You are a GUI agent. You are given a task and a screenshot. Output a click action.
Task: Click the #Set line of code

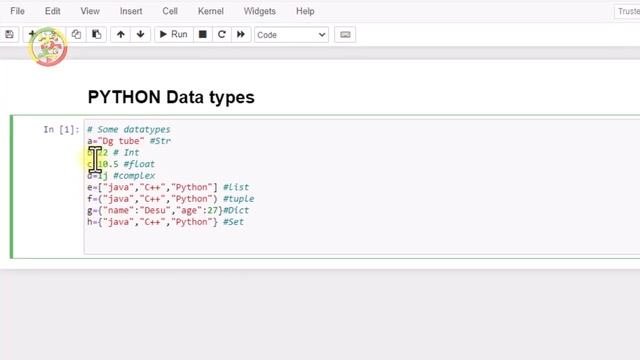tap(165, 222)
